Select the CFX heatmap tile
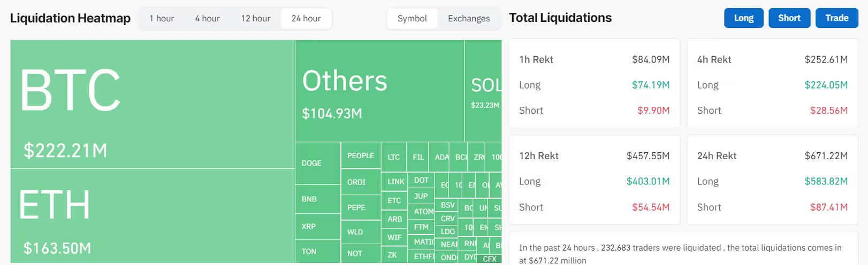This screenshot has width=868, height=265. [x=489, y=259]
